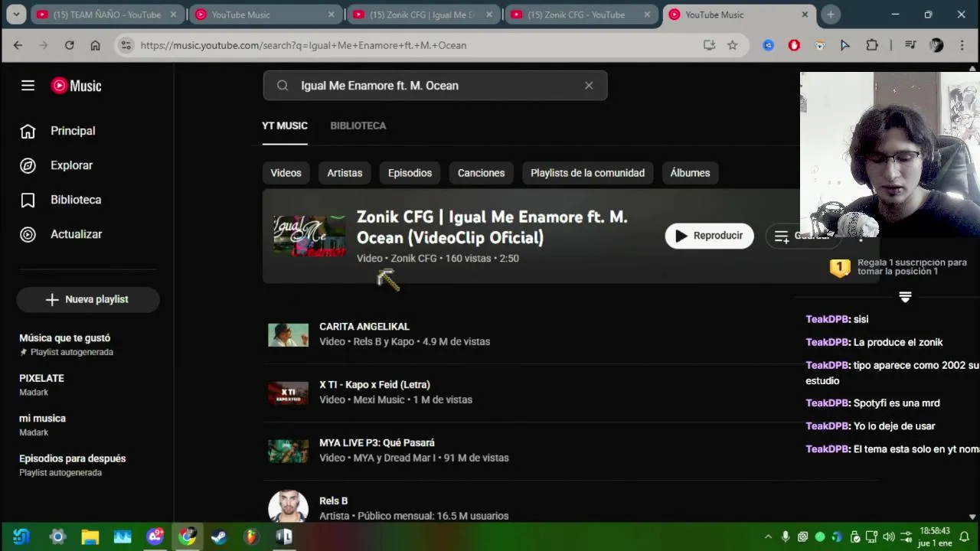Install YouTube Music app from address bar
This screenshot has height=551, width=980.
(709, 45)
